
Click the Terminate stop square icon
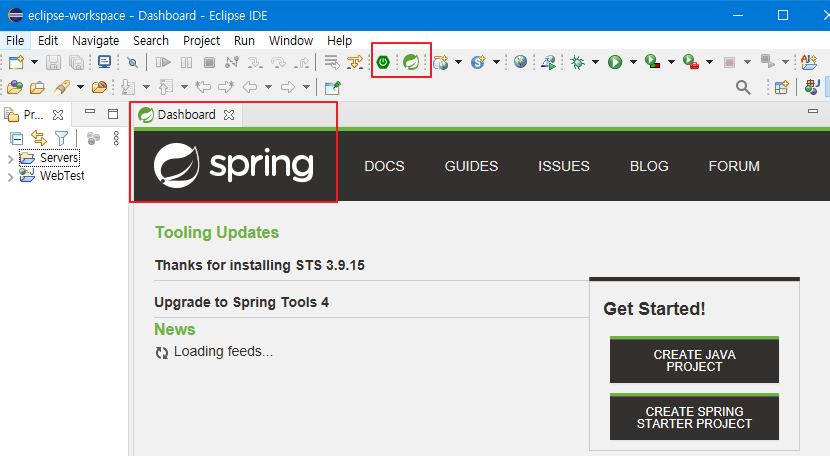(x=210, y=62)
